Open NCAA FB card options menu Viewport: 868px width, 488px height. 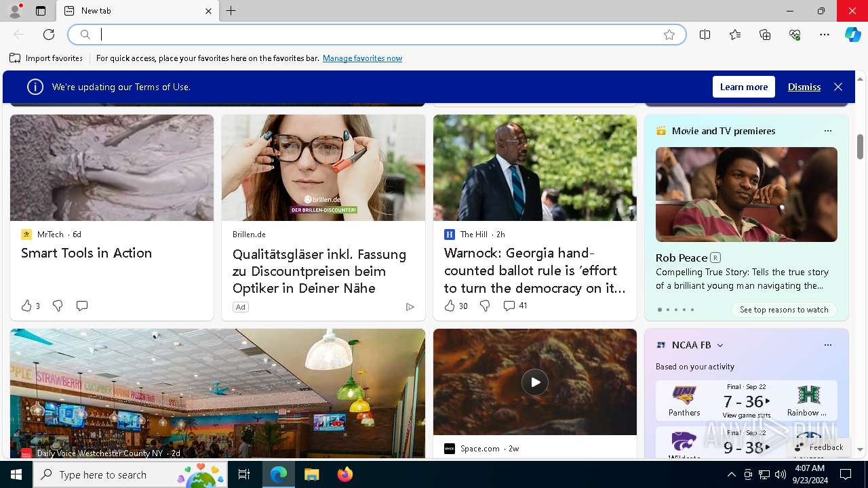tap(827, 345)
